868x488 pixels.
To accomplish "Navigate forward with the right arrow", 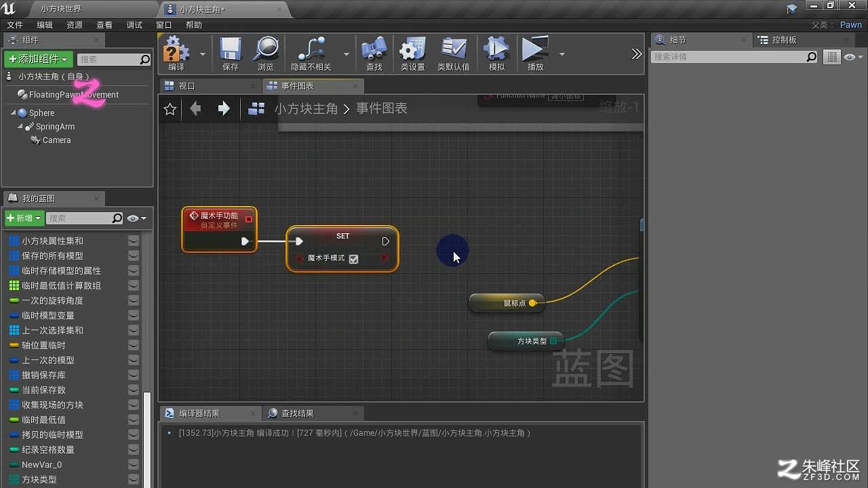I will [x=224, y=108].
